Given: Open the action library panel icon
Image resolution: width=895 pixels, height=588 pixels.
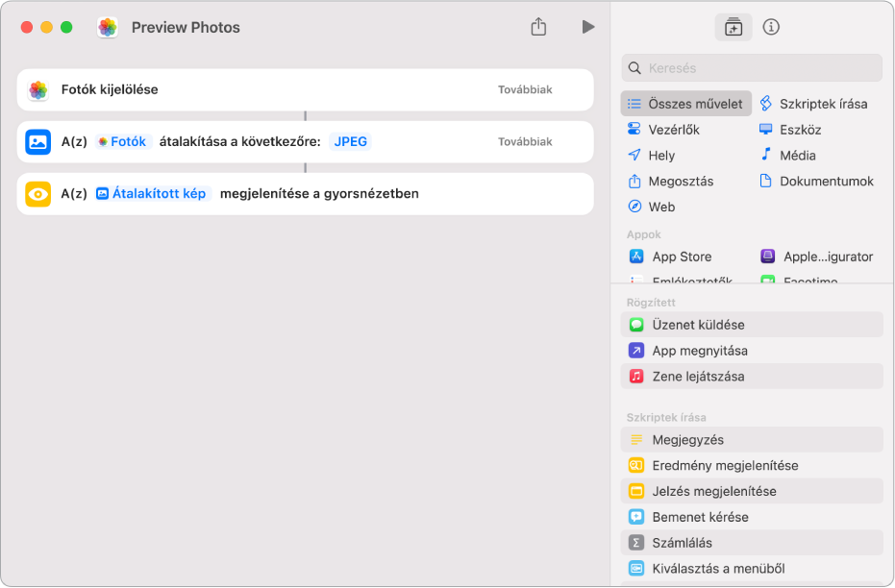Looking at the screenshot, I should coord(733,27).
